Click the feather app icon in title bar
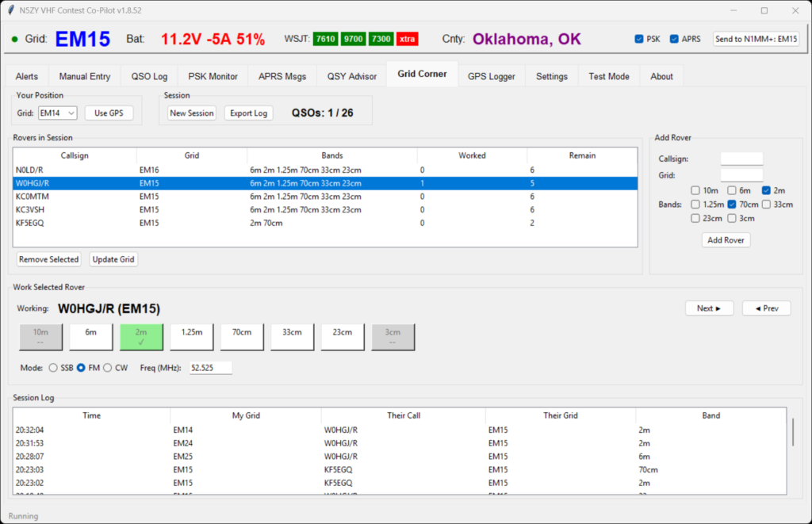Viewport: 812px width, 524px height. (x=10, y=10)
